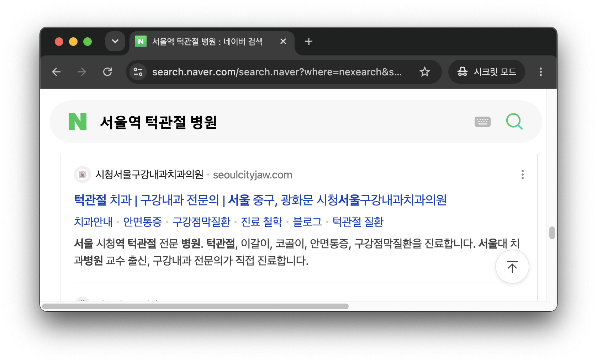The height and width of the screenshot is (364, 597).
Task: Click the Naver N favicon on the tab
Action: click(x=141, y=41)
